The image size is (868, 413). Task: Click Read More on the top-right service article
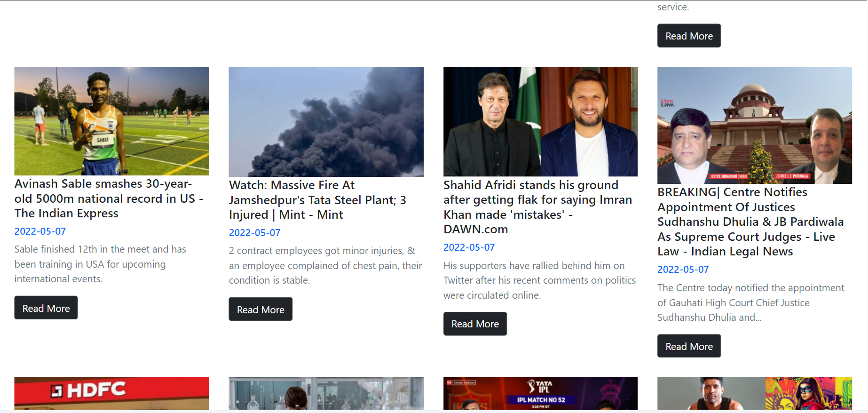pyautogui.click(x=688, y=35)
